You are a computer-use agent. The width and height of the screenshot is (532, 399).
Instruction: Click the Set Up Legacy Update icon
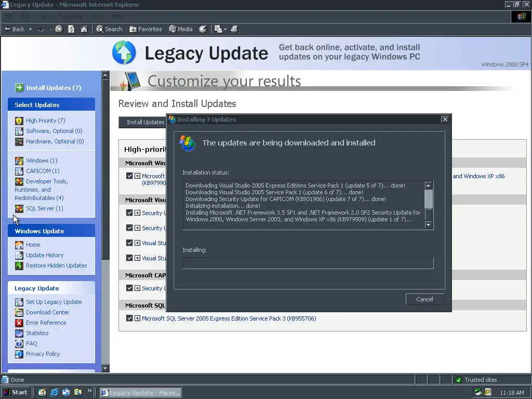pyautogui.click(x=19, y=302)
